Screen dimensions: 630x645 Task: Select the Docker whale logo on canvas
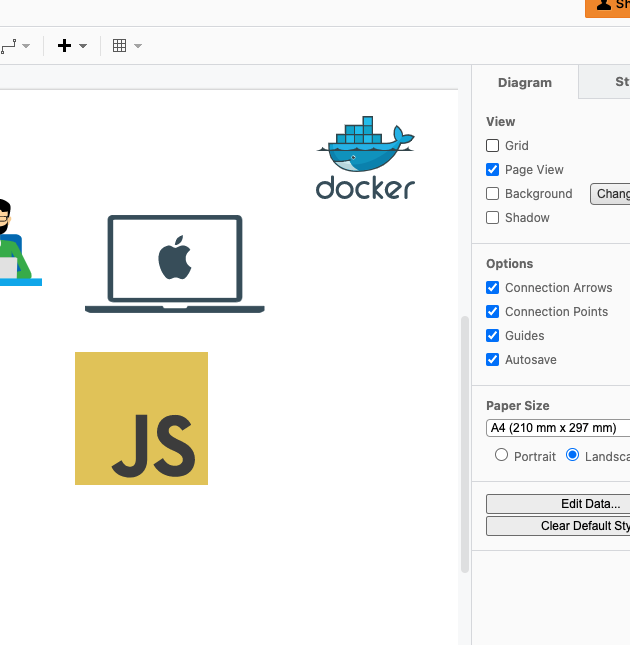pyautogui.click(x=365, y=158)
